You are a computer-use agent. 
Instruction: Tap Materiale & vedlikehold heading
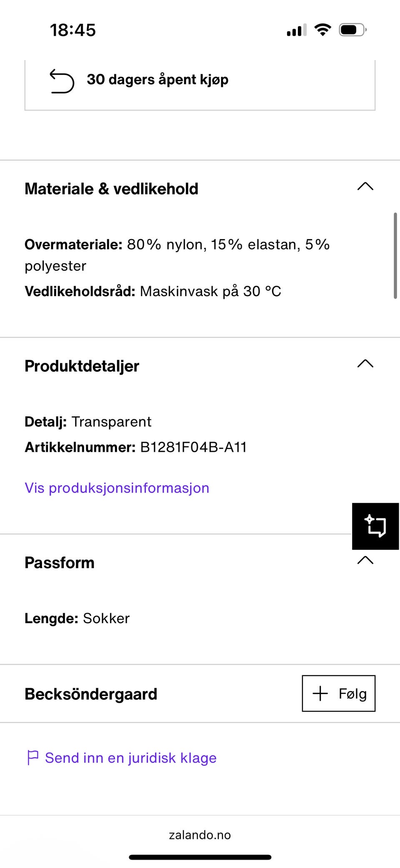111,189
